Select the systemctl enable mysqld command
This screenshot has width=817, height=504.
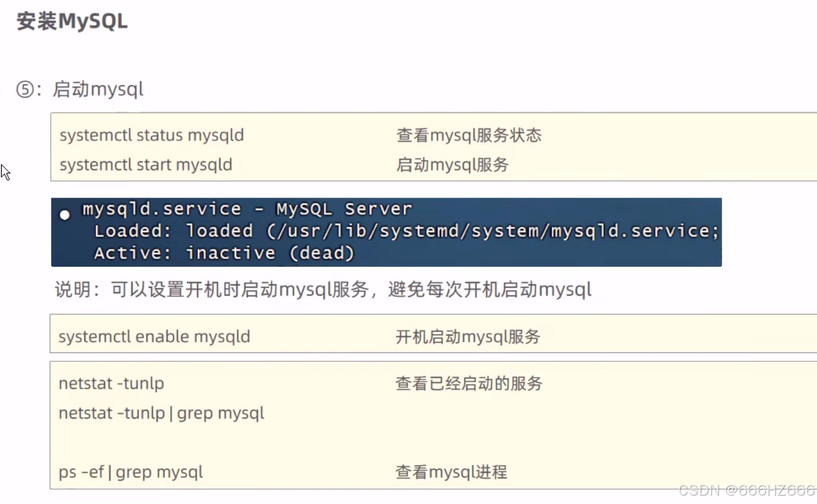(154, 337)
